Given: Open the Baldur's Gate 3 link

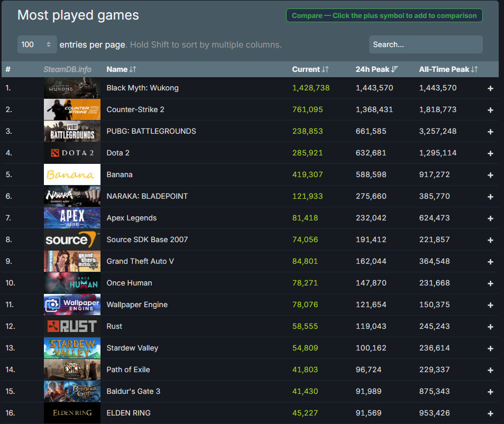Looking at the screenshot, I should point(133,391).
